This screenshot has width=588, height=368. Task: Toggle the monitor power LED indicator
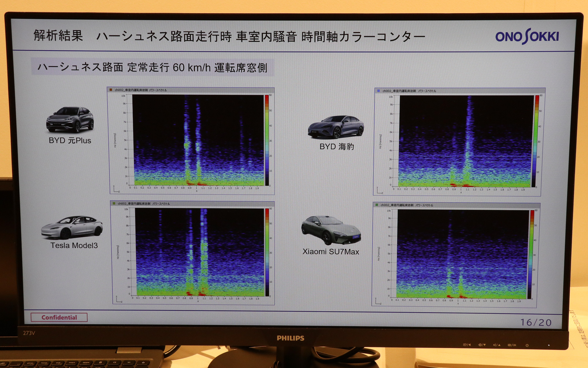tap(528, 345)
